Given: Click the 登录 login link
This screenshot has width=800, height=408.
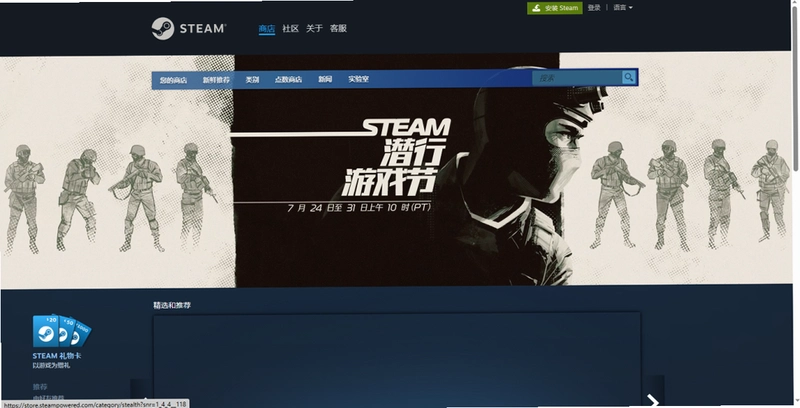Looking at the screenshot, I should [594, 8].
